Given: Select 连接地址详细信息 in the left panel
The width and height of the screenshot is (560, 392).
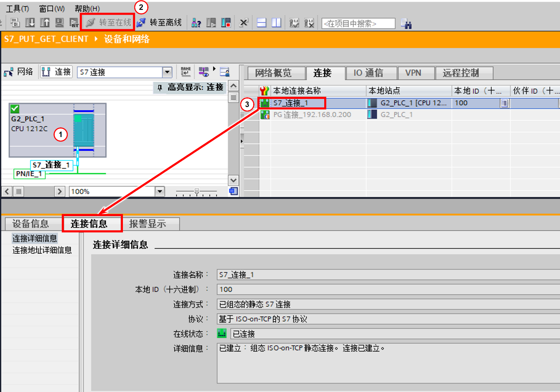Looking at the screenshot, I should click(42, 250).
